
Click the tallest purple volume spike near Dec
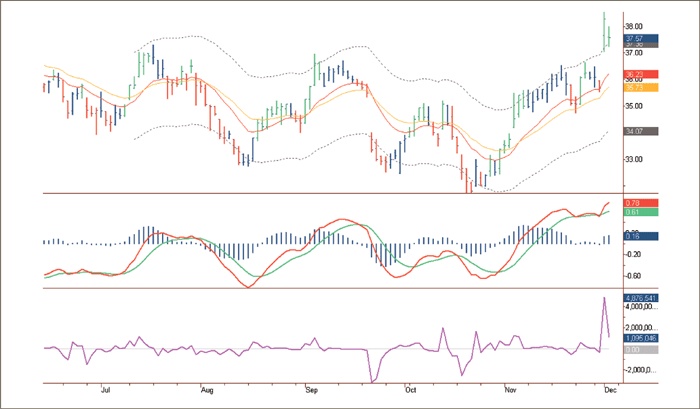(x=603, y=298)
